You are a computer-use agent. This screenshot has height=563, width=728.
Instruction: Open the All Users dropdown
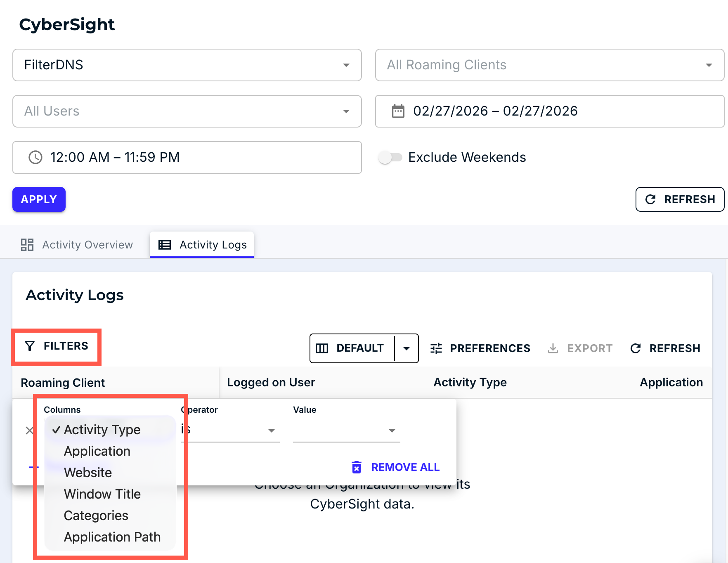[187, 111]
